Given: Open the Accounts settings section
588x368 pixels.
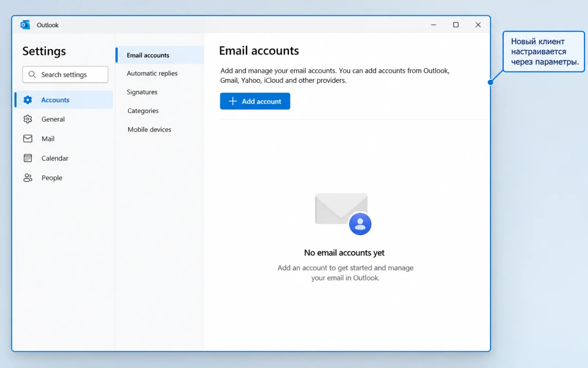Looking at the screenshot, I should 64,100.
